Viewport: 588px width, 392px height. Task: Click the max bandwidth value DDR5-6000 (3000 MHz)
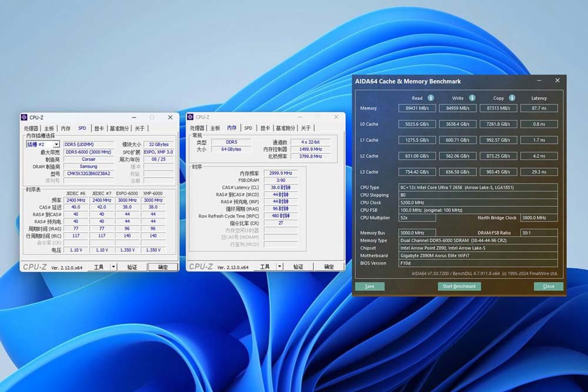click(89, 152)
